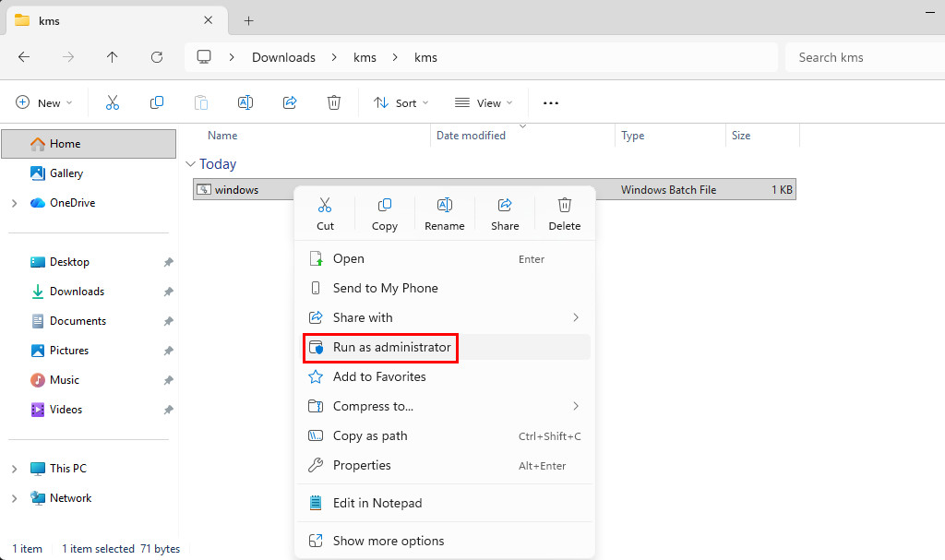This screenshot has width=945, height=560.
Task: Click the Rename icon in context menu
Action: pos(444,205)
